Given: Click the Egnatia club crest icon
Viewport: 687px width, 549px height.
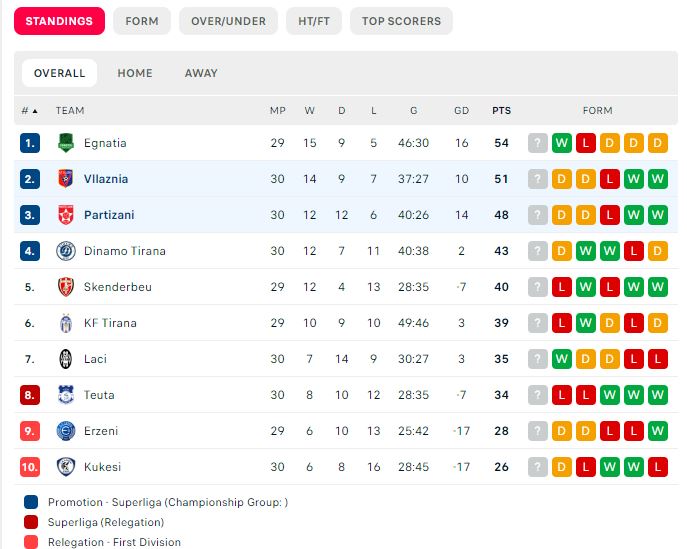Looking at the screenshot, I should [x=66, y=143].
